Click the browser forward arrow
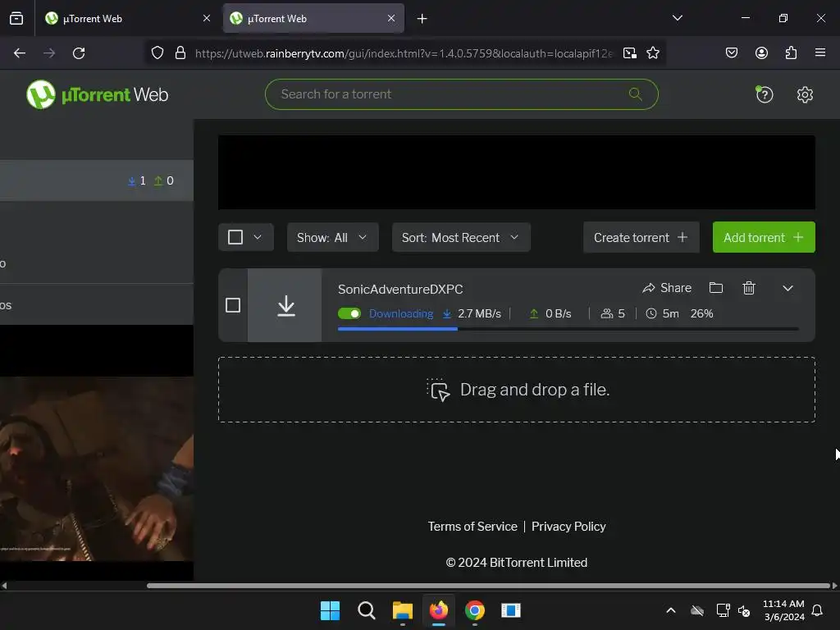The image size is (840, 630). click(x=49, y=53)
